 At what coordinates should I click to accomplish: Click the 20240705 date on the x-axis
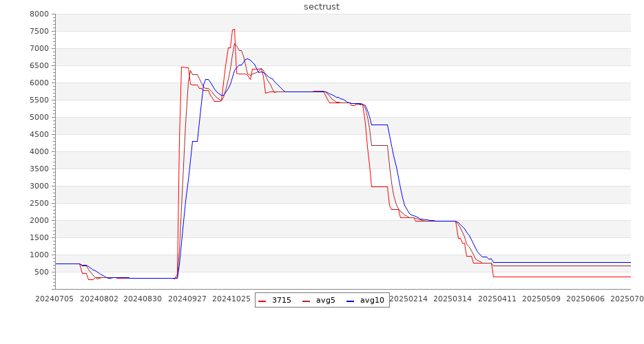56,299
